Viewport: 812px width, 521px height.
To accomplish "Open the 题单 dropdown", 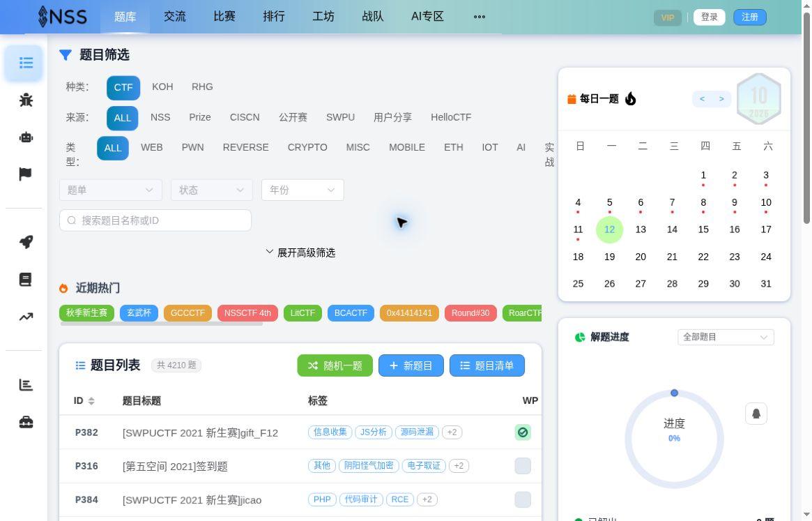I will [111, 190].
